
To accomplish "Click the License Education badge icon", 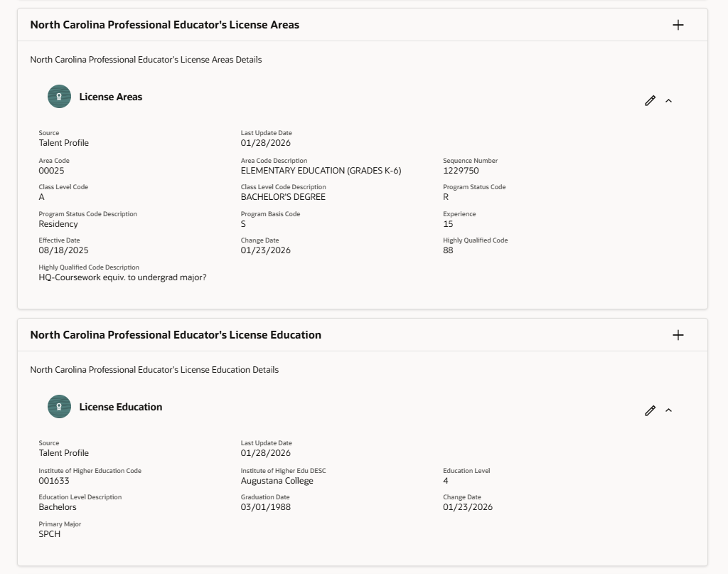I will point(60,407).
